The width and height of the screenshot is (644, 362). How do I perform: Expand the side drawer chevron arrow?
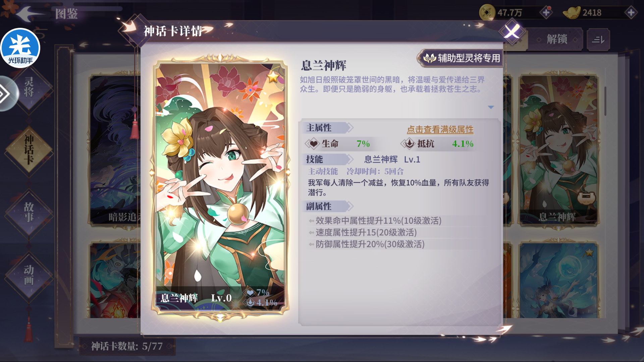[6, 94]
